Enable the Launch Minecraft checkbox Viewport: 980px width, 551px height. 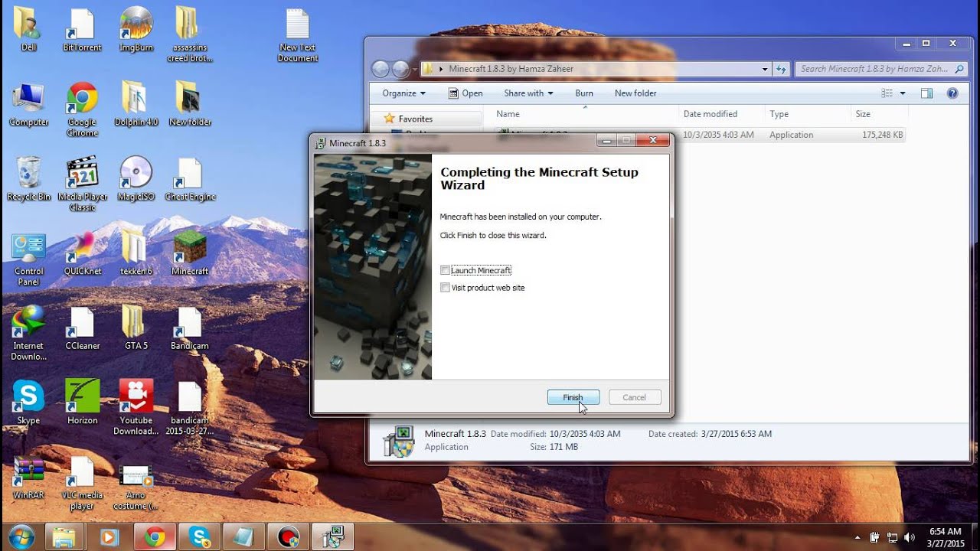coord(446,270)
